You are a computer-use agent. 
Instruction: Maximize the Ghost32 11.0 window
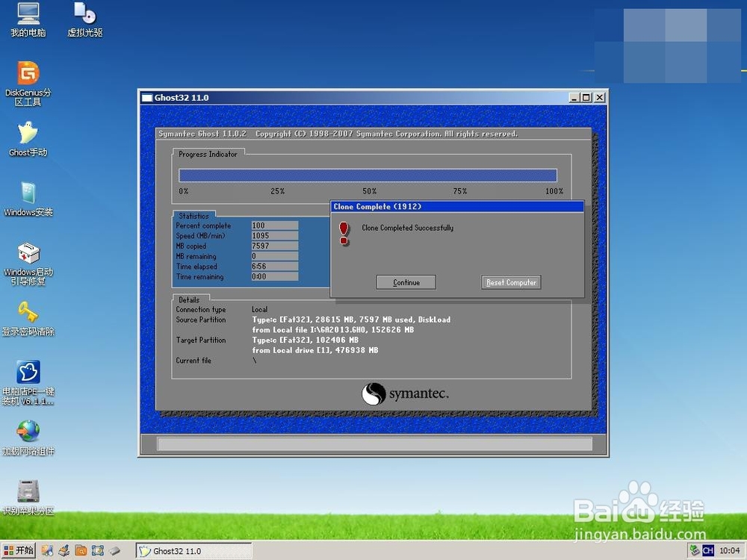586,98
